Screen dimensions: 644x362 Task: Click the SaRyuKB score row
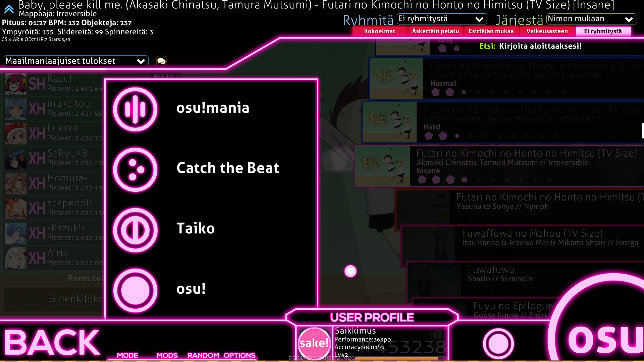tap(54, 159)
